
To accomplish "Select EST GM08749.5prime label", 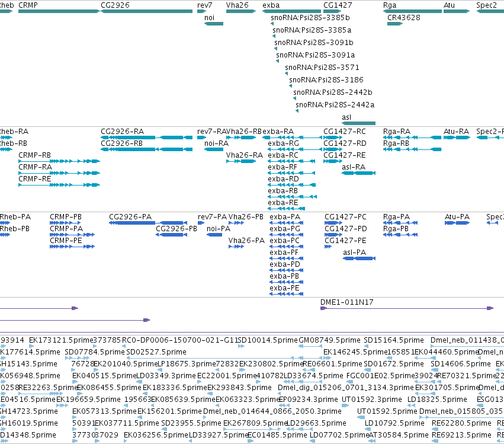I will pos(329,340).
